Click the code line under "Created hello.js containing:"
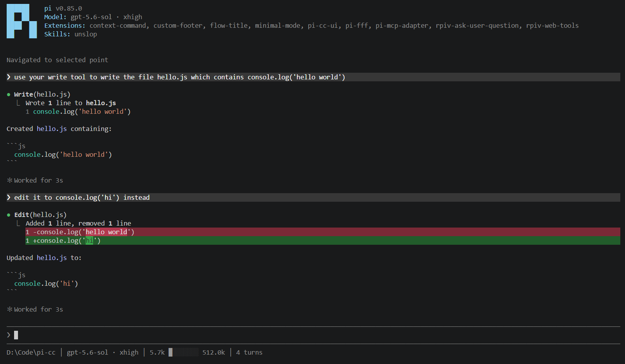 (x=63, y=154)
